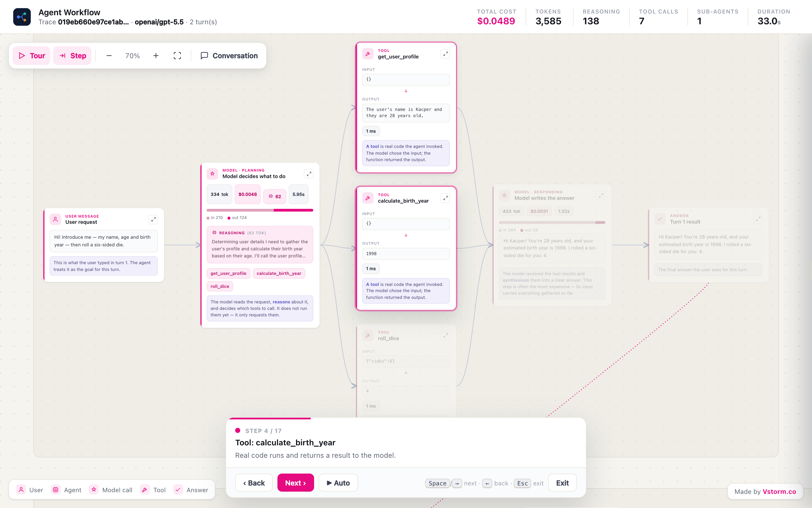Click the 5.95s duration badge

click(x=298, y=194)
